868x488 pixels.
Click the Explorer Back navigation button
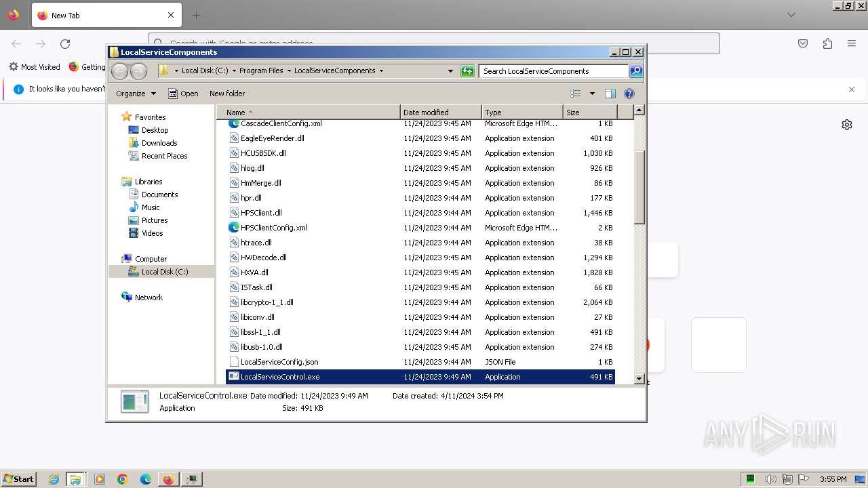point(120,70)
